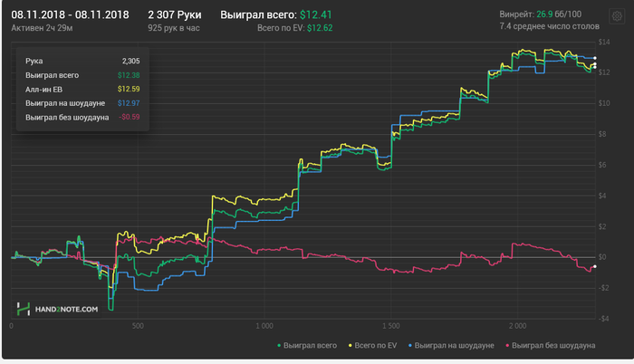Click the green dot before 'Выиграл всего' legend
The height and width of the screenshot is (364, 634).
tap(279, 345)
